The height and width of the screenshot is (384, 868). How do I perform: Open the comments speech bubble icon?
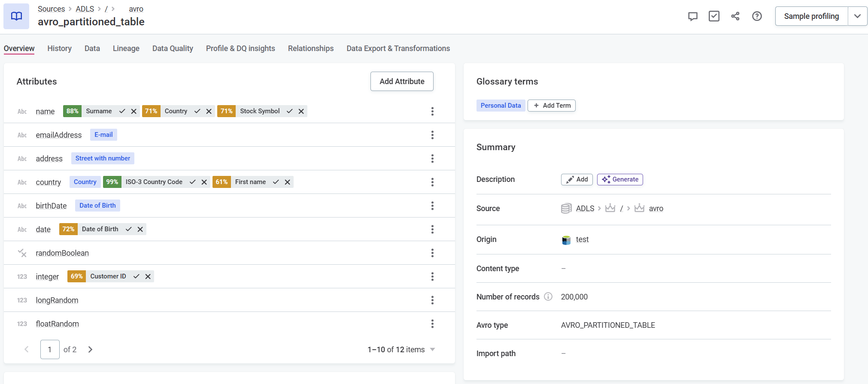pos(692,16)
